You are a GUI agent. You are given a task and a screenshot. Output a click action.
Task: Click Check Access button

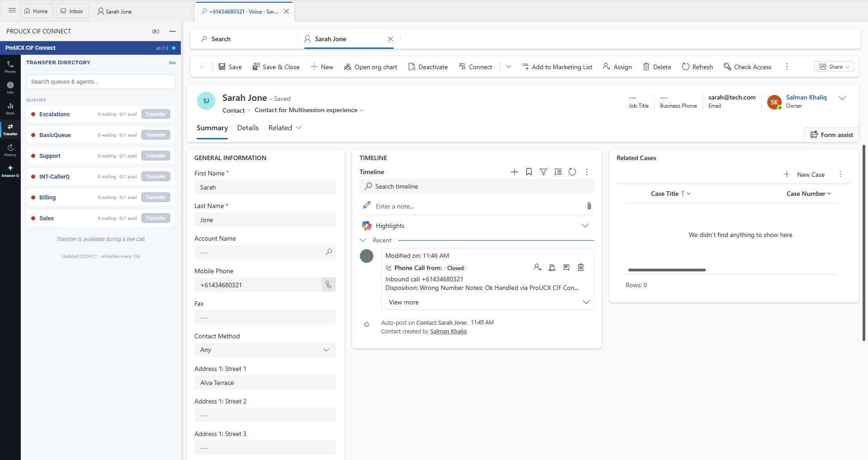[x=747, y=66]
